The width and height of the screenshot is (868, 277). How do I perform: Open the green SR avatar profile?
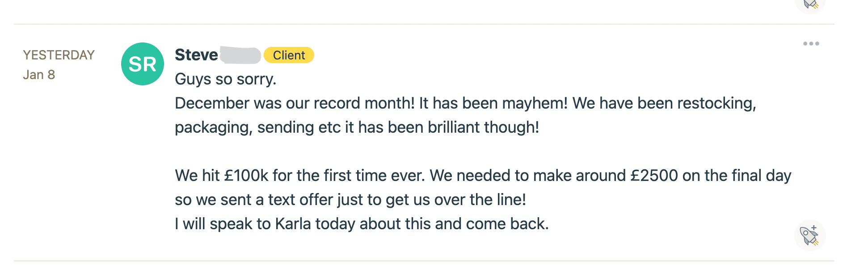point(143,64)
